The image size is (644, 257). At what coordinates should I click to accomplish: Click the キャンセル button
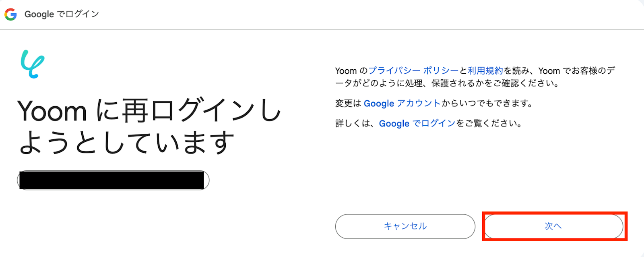coord(405,226)
